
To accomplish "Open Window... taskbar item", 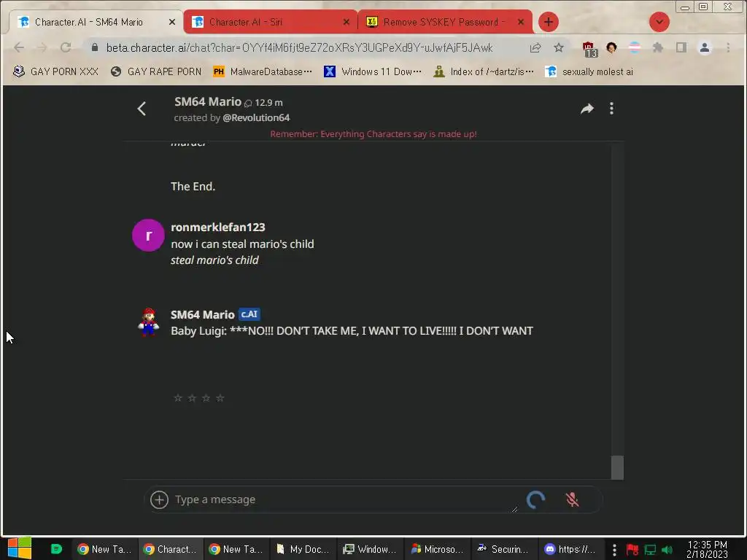I will [x=370, y=549].
